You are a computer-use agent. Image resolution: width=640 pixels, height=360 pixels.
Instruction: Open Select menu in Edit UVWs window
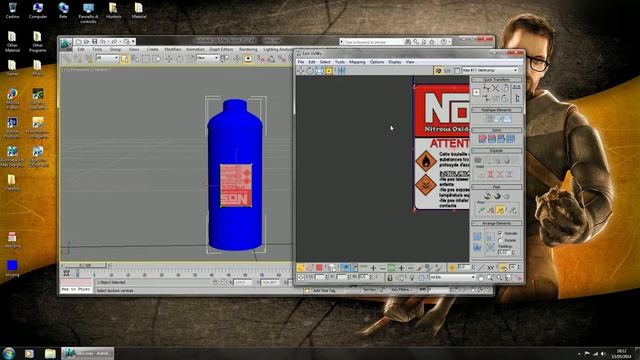click(x=325, y=62)
